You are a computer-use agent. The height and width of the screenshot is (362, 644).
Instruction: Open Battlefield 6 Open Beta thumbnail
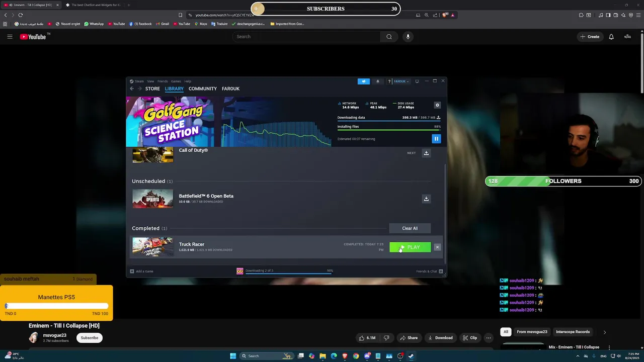click(152, 199)
